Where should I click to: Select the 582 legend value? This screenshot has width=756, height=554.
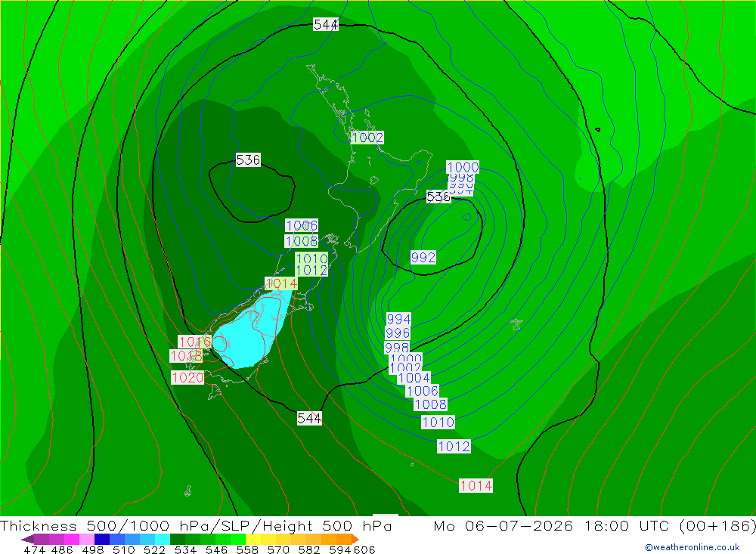(x=308, y=549)
